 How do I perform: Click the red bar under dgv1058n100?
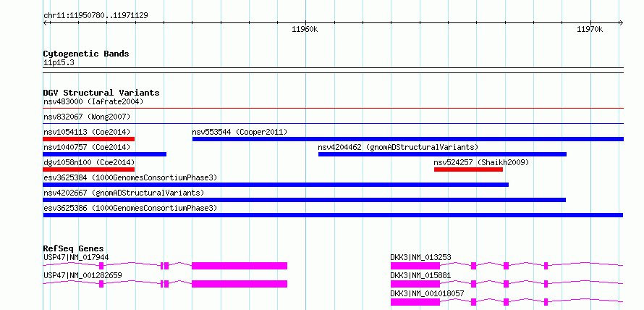pyautogui.click(x=89, y=169)
